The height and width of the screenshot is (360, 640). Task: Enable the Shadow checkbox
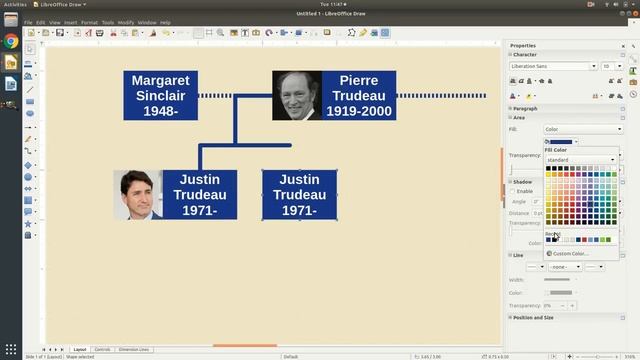(512, 191)
